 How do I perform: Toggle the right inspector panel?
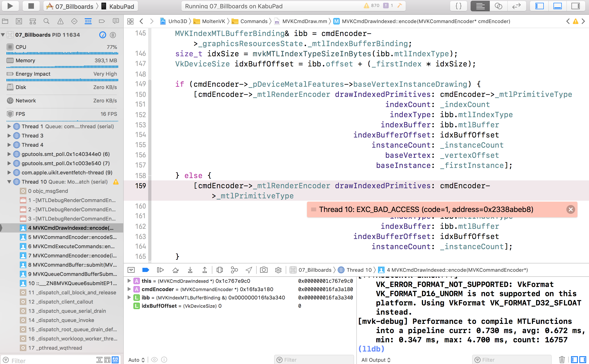click(576, 6)
